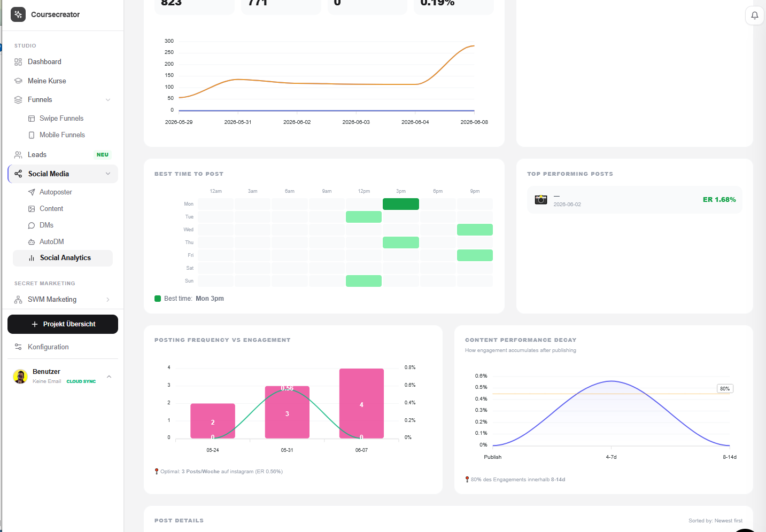This screenshot has width=766, height=532.
Task: Click the Meine Kurse graduation cap icon
Action: coord(18,81)
